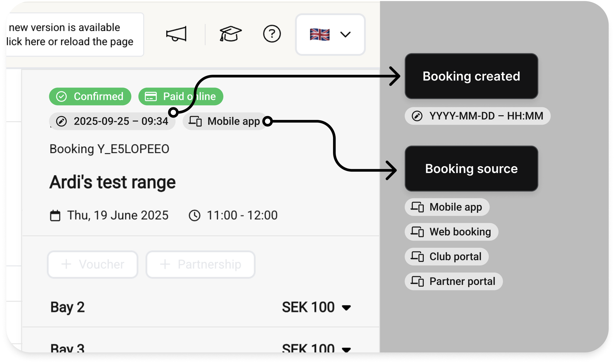Click the Confirmed status badge
Image resolution: width=615 pixels, height=364 pixels.
[90, 97]
